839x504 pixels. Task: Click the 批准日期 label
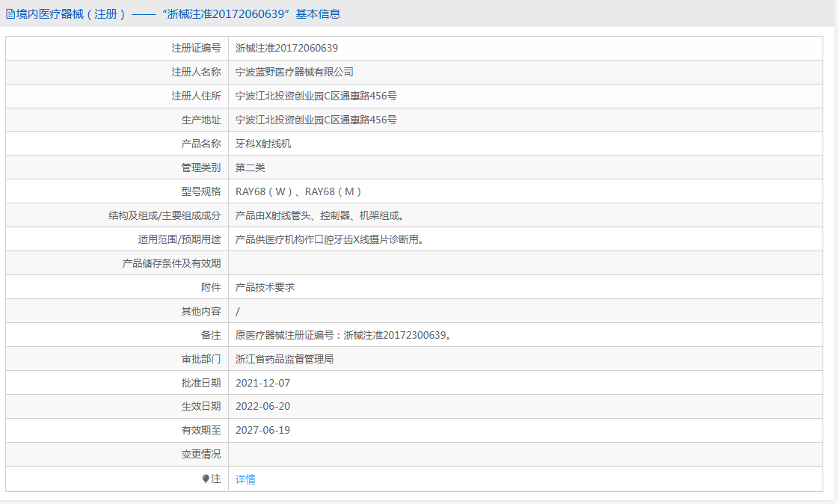[201, 383]
